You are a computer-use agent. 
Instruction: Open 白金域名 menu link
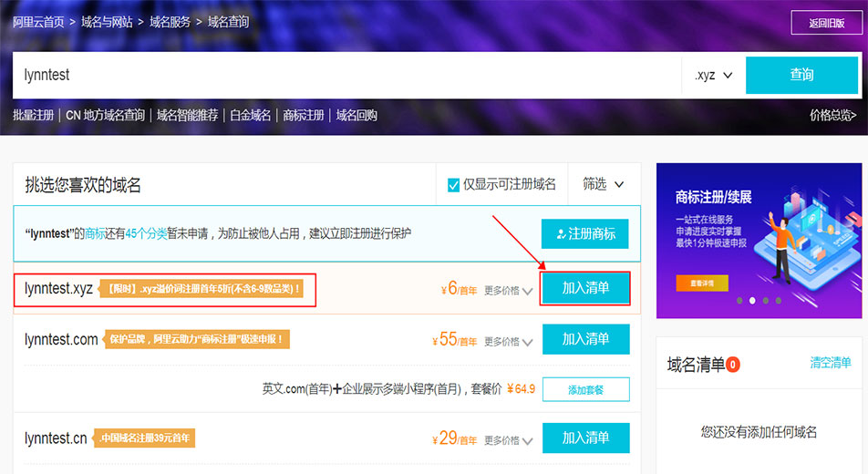(250, 115)
